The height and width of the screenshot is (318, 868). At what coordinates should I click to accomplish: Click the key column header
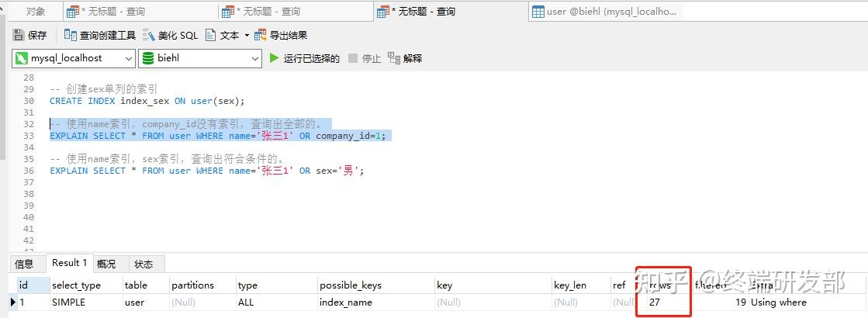[x=493, y=285]
